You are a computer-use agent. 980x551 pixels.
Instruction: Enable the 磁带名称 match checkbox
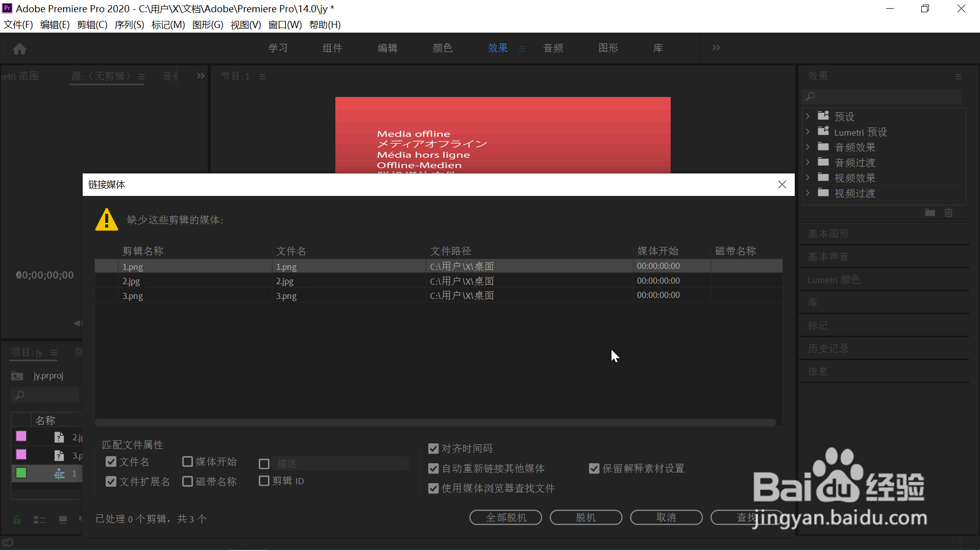pyautogui.click(x=187, y=482)
